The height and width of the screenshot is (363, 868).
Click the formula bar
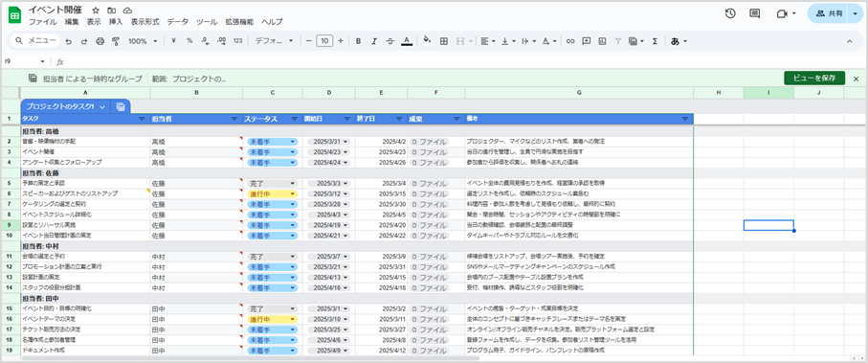coord(465,61)
